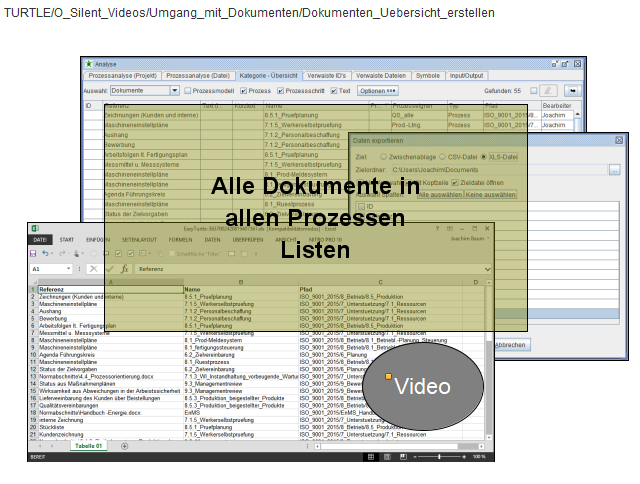The height and width of the screenshot is (484, 640).
Task: Open the Input/Output tab
Action: (x=466, y=75)
